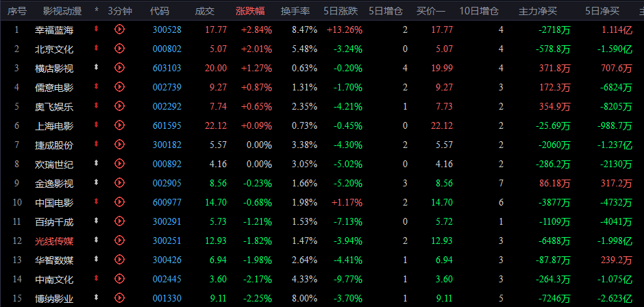Play 3-minute chart for 华智数媒
Viewport: 644px width, 307px height.
point(119,259)
